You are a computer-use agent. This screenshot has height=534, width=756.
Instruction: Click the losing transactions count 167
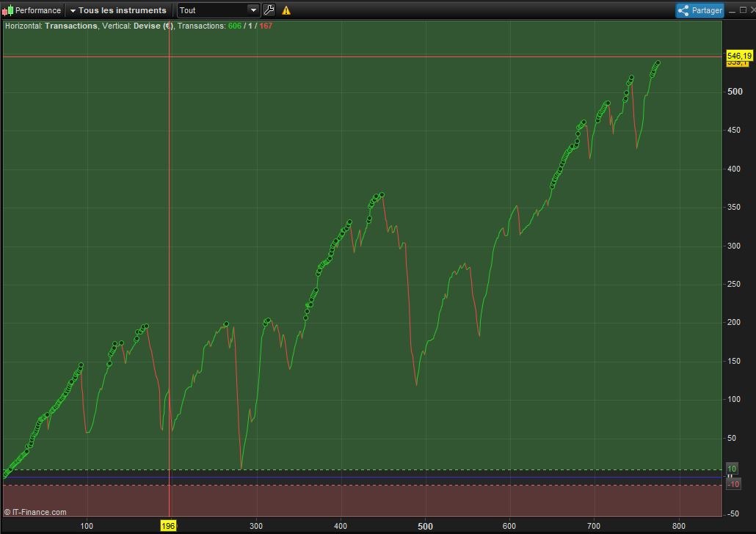click(x=266, y=26)
